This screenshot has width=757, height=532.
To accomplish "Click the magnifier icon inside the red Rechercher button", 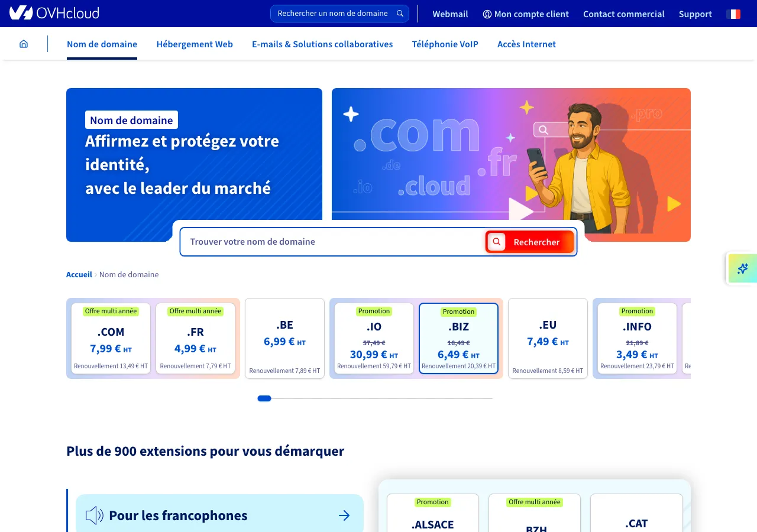I will [496, 241].
